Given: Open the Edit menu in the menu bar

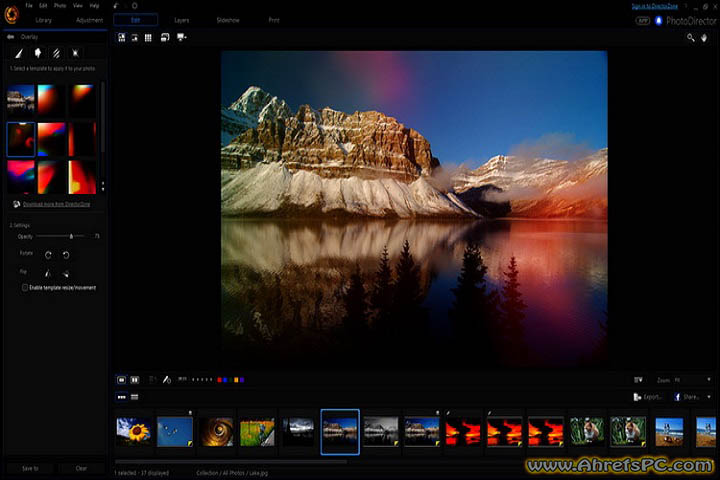Looking at the screenshot, I should point(43,6).
